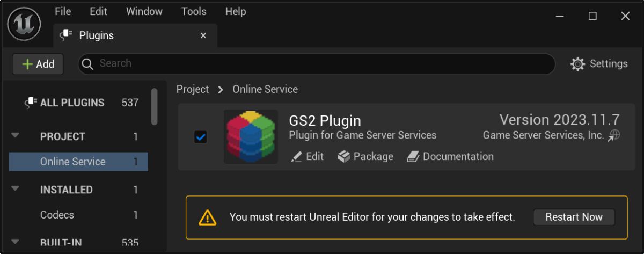Open the Settings gear icon
The image size is (644, 254).
(x=577, y=64)
